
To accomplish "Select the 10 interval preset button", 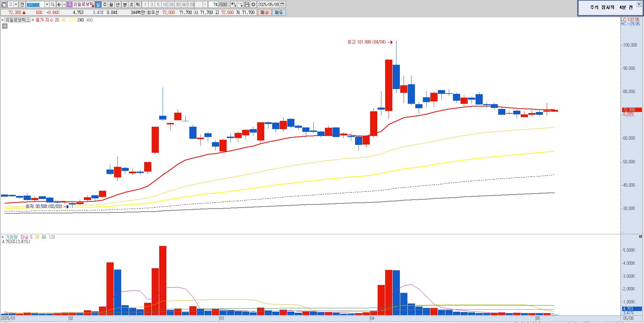I will tap(165, 4).
